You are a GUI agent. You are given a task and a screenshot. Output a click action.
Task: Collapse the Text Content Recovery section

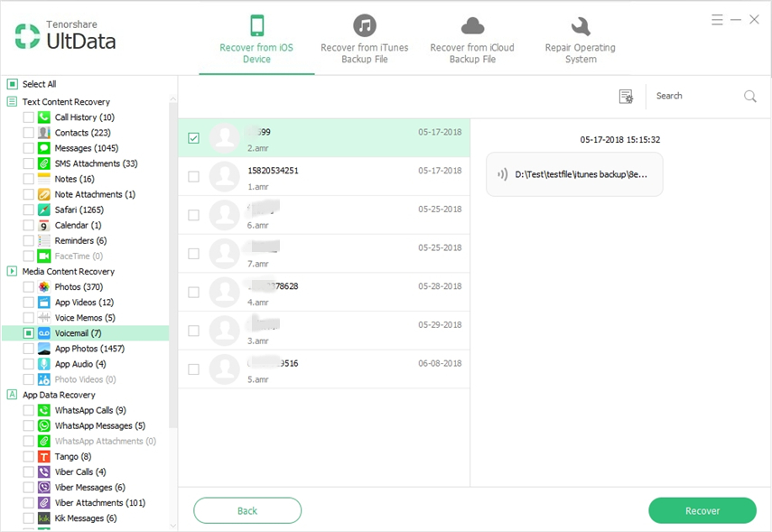coord(13,102)
